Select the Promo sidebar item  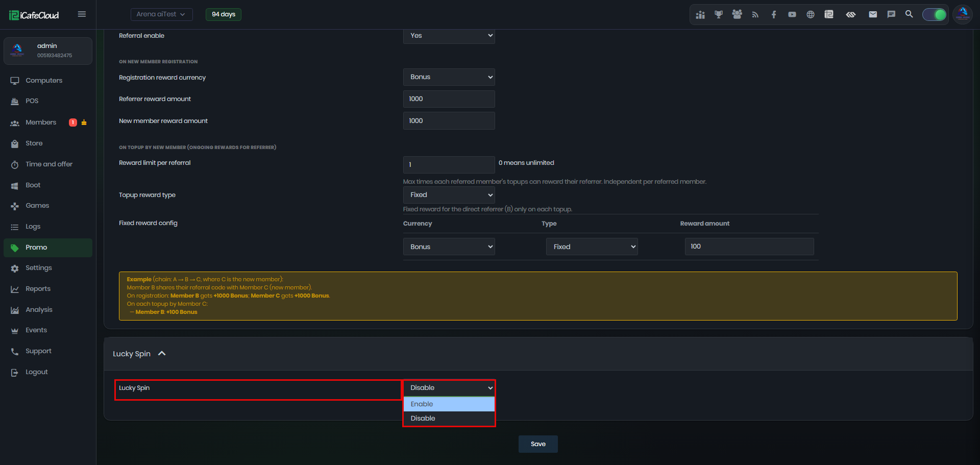pos(48,248)
